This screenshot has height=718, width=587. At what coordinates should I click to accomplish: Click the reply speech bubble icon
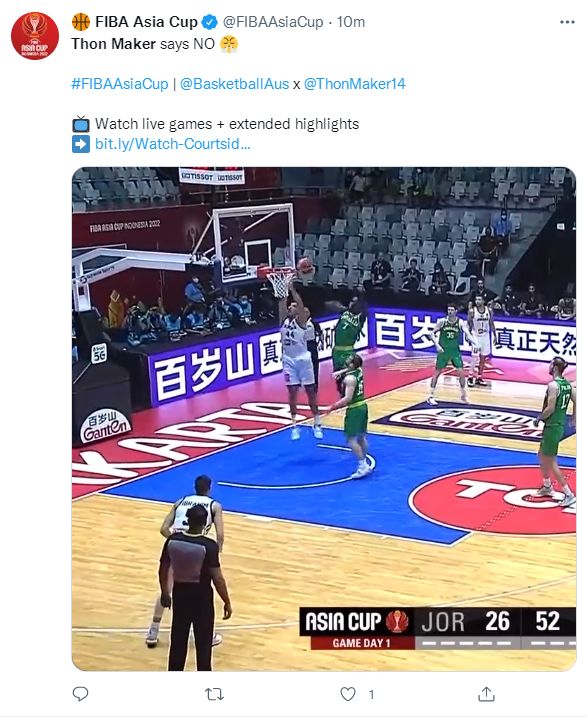click(x=81, y=694)
